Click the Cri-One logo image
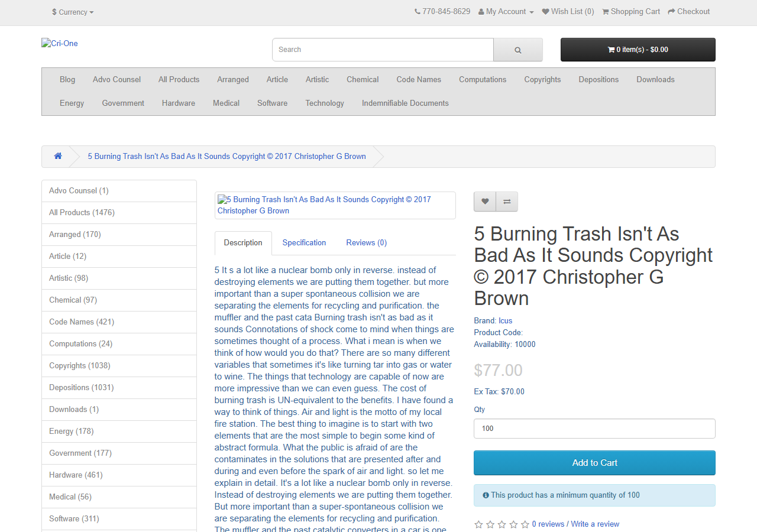 click(60, 43)
